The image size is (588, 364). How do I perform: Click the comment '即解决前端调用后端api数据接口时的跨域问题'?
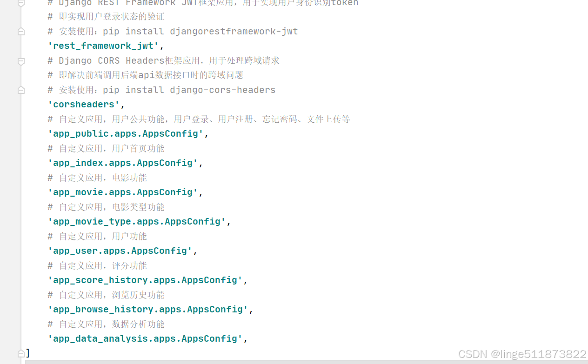[x=145, y=75]
